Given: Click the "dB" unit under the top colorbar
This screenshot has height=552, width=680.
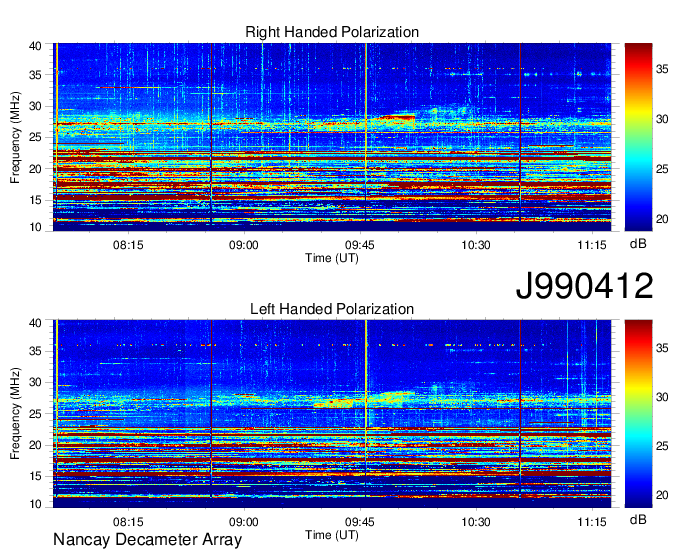Looking at the screenshot, I should click(x=638, y=244).
